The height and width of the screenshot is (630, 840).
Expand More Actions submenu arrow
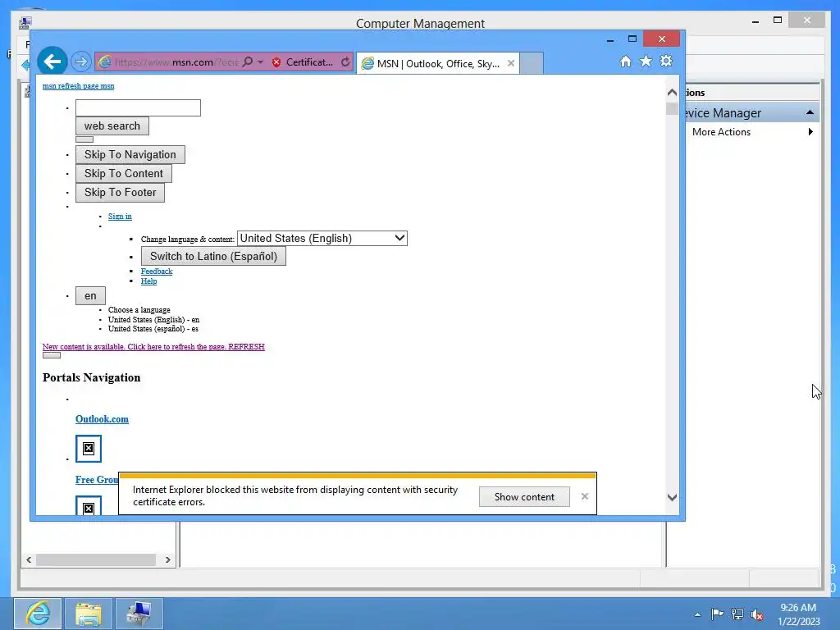pos(810,132)
